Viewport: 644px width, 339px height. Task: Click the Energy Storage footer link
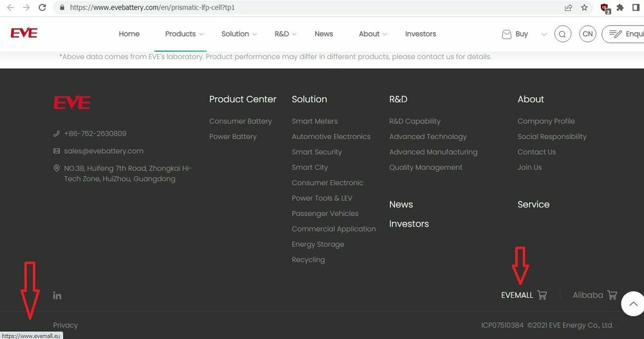(318, 244)
